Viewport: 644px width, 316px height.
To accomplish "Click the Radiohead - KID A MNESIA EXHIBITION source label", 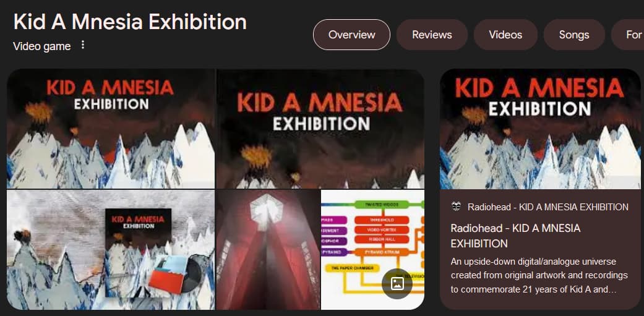I will pos(548,207).
